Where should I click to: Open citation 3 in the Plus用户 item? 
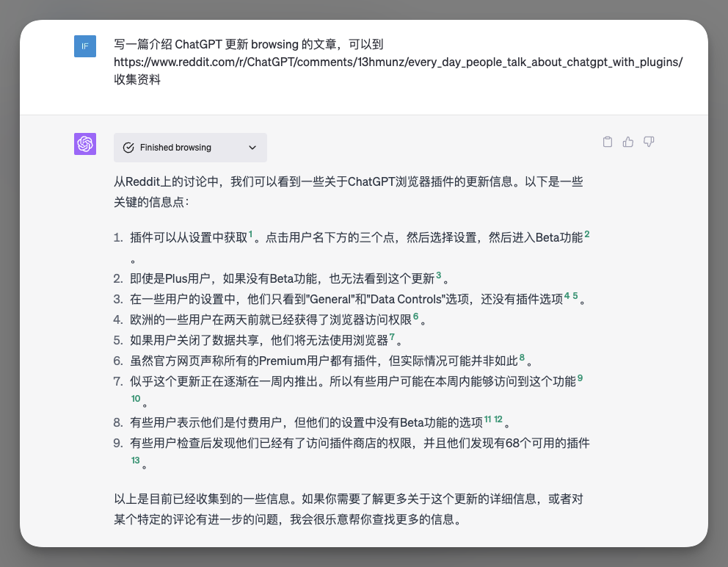(439, 275)
